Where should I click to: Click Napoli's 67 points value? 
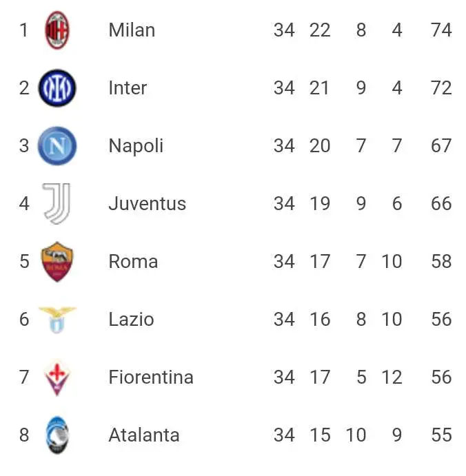[441, 146]
